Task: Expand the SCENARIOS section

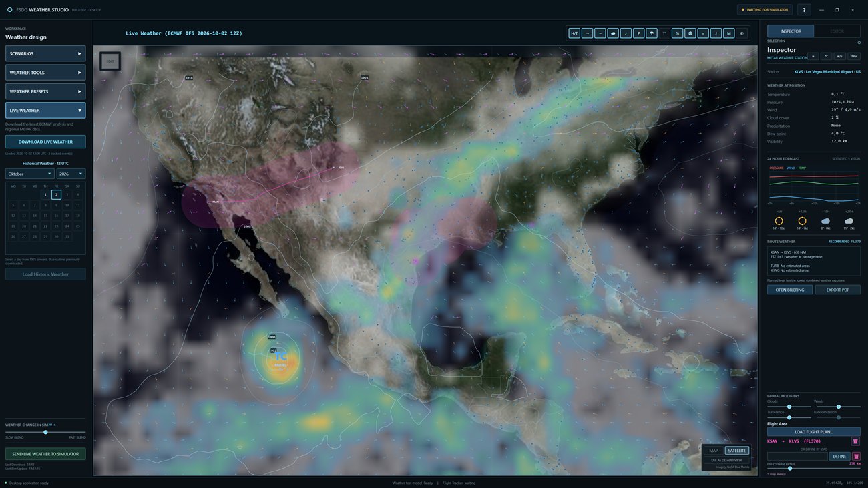Action: click(x=45, y=53)
